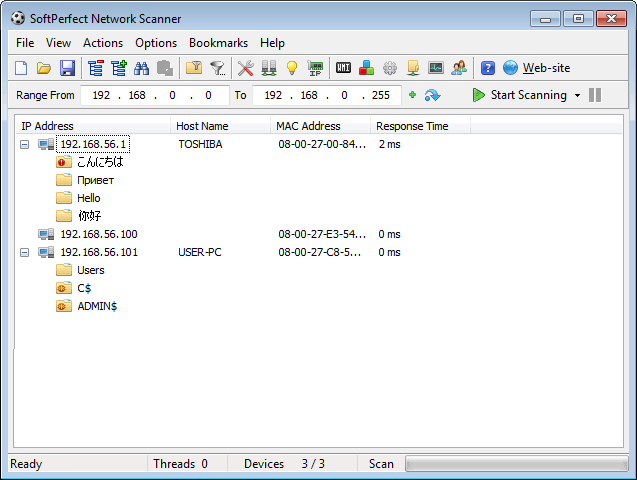Open the Help menu
Image resolution: width=637 pixels, height=480 pixels.
(x=272, y=43)
